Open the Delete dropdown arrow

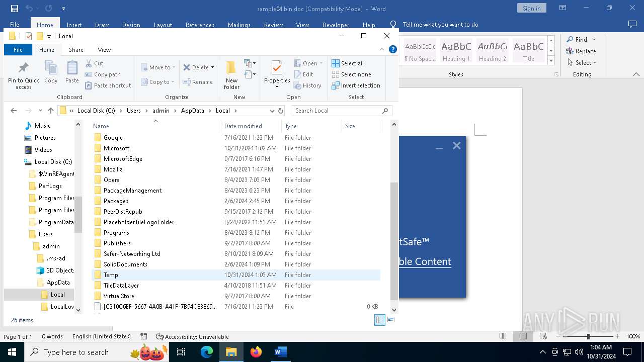(212, 67)
